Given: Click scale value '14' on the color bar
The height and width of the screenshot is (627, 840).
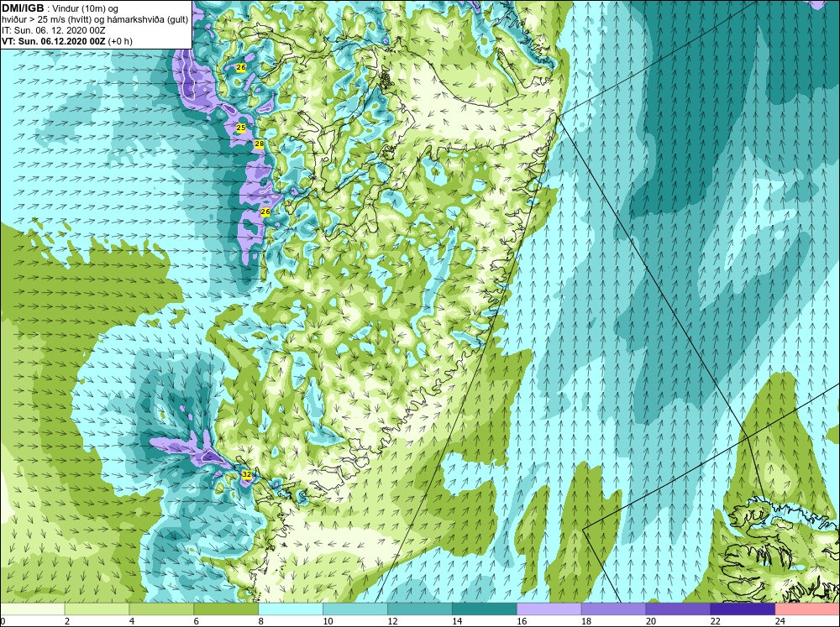Looking at the screenshot, I should point(457,621).
